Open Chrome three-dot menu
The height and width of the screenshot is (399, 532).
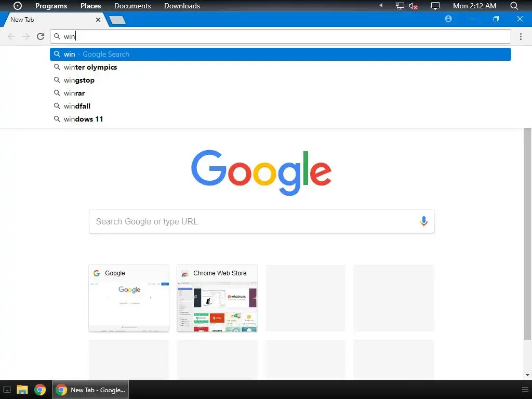(521, 36)
